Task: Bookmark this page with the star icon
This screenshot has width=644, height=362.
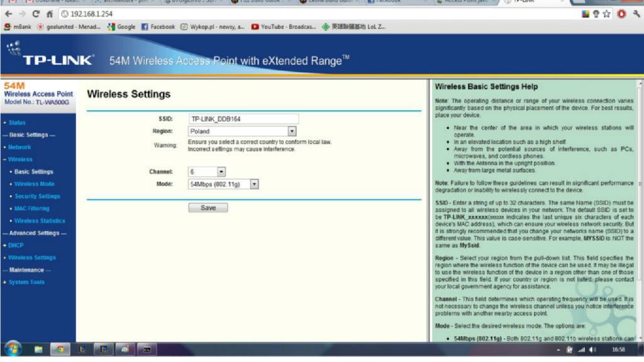Action: 607,14
